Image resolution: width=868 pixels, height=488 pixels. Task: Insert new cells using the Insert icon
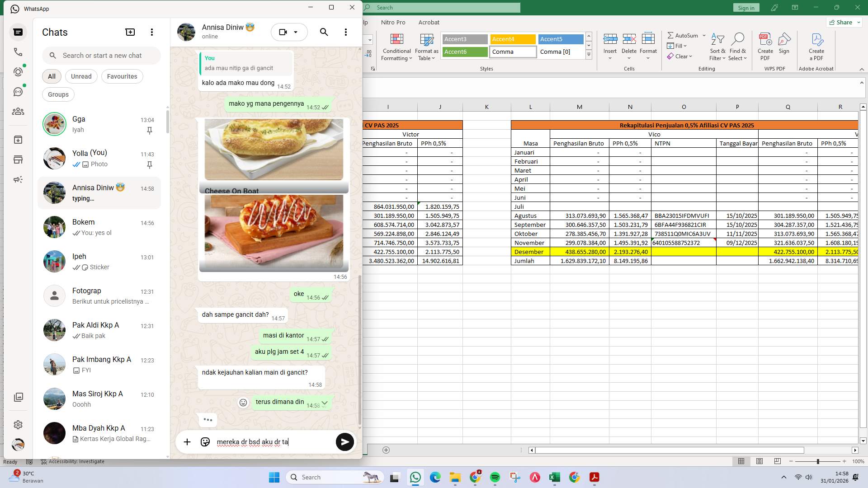coord(610,43)
